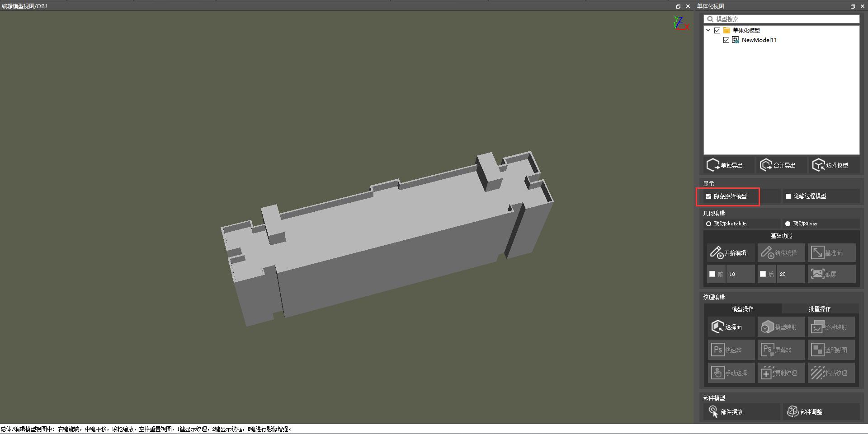
Task: Select the 联动SketchUp radio button
Action: coord(708,224)
